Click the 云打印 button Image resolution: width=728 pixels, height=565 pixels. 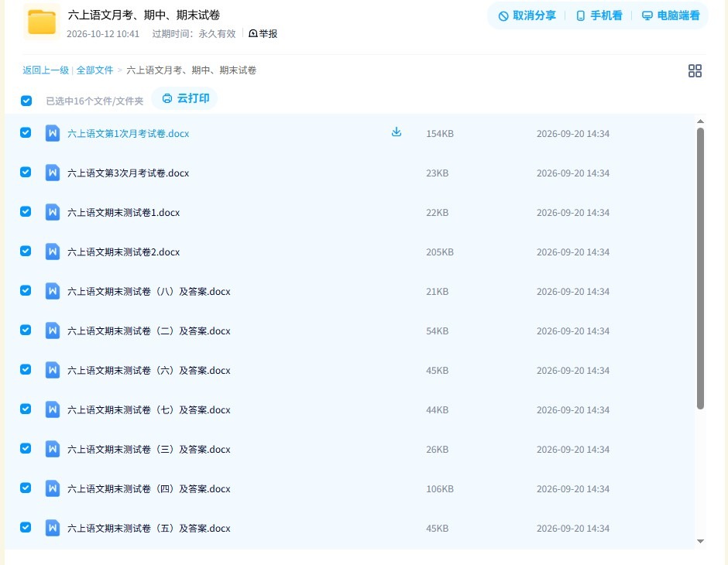click(185, 98)
